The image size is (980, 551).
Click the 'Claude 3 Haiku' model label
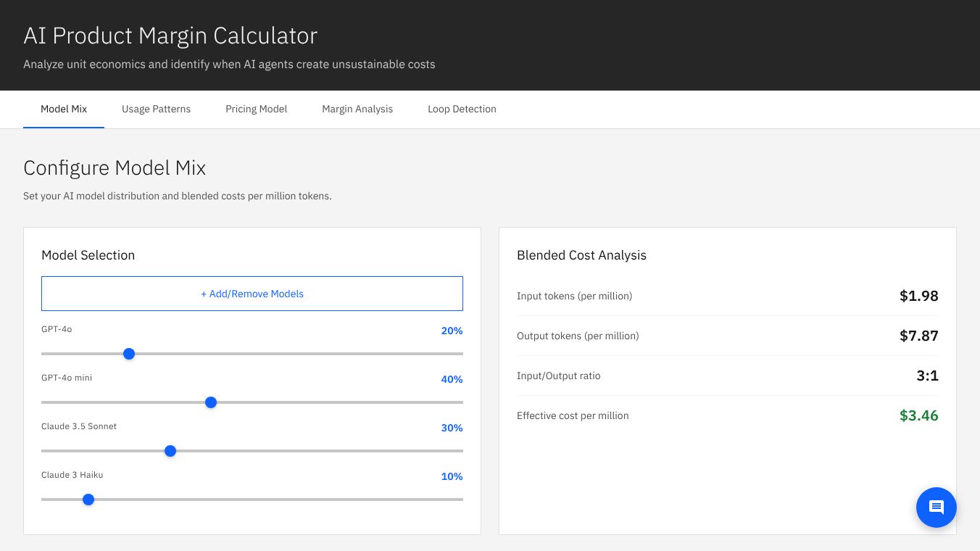coord(72,475)
